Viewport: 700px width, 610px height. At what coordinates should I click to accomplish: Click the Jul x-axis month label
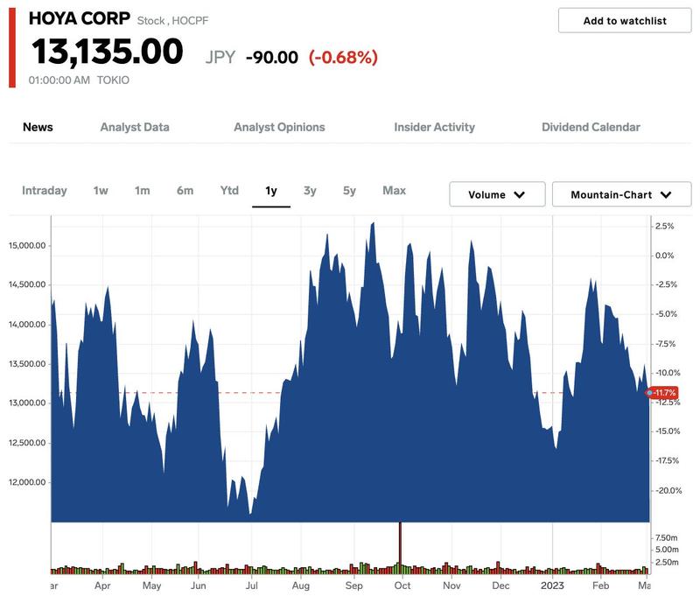(251, 585)
